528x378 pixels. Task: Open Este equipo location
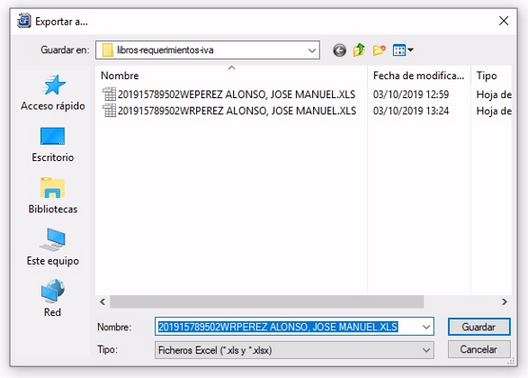(53, 248)
